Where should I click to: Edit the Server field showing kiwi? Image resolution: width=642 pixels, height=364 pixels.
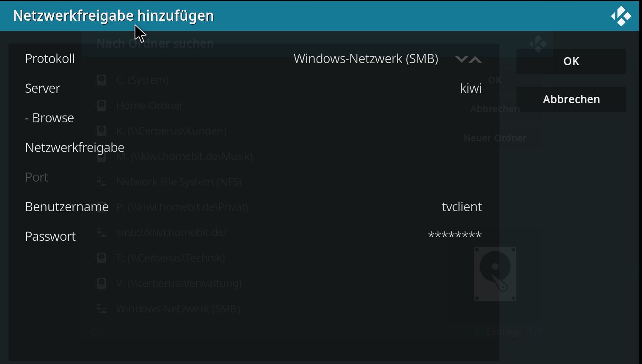(x=253, y=88)
